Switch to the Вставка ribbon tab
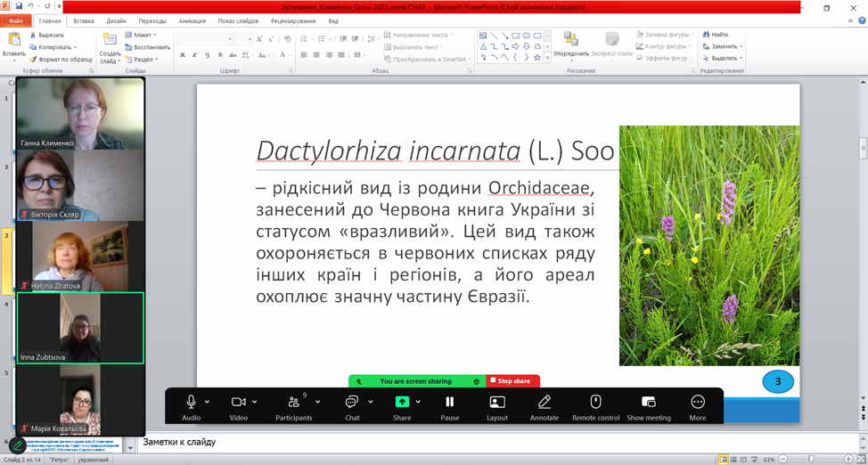 [x=84, y=20]
